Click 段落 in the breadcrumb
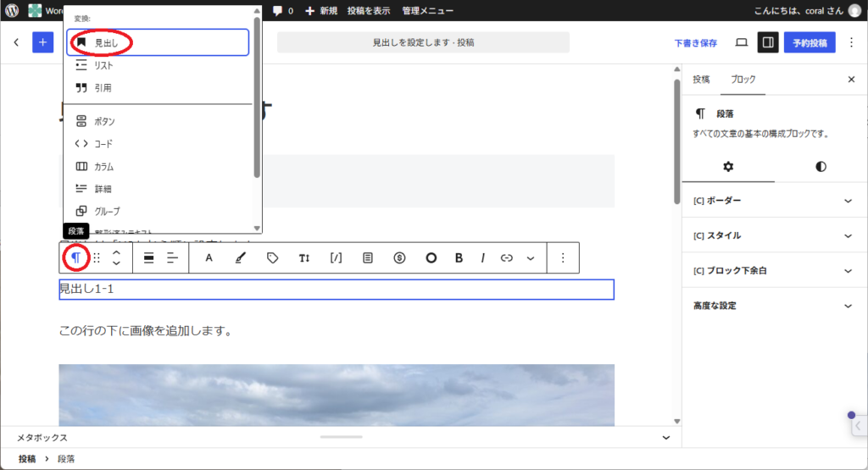Viewport: 868px width, 470px height. pos(66,459)
